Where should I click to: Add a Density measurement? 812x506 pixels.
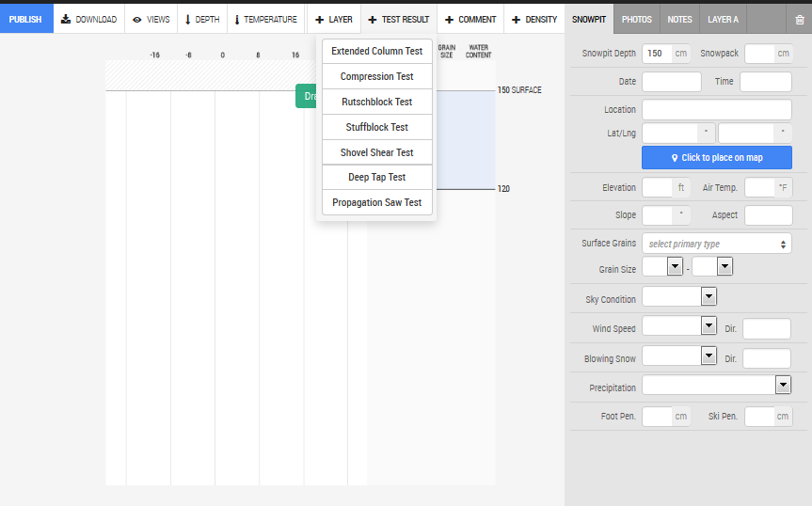534,19
